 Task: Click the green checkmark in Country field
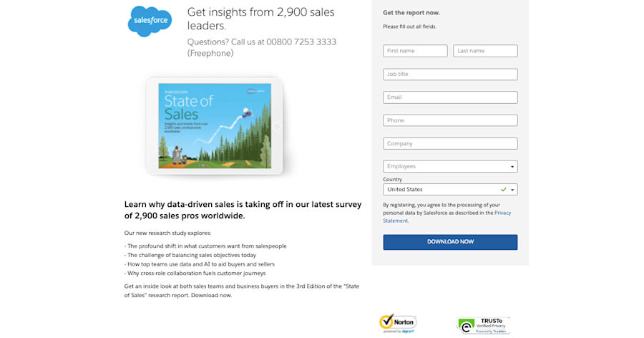[x=503, y=190]
